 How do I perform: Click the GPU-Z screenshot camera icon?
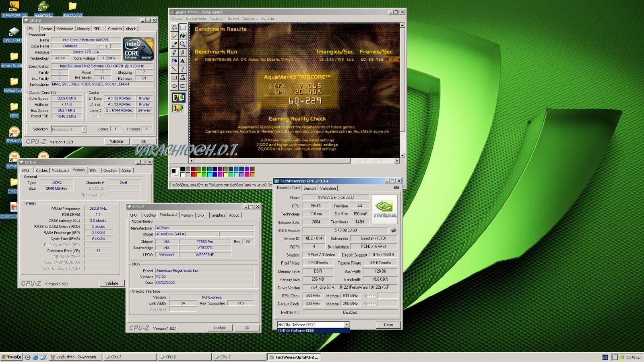396,188
